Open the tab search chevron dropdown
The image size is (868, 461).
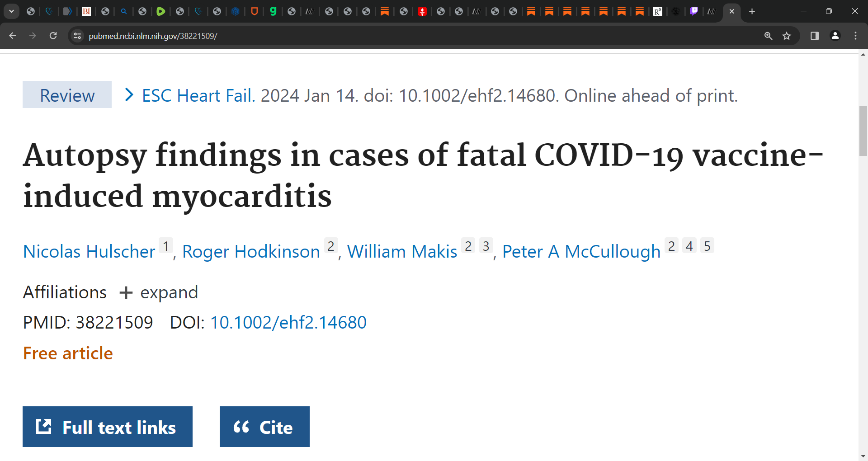[11, 11]
